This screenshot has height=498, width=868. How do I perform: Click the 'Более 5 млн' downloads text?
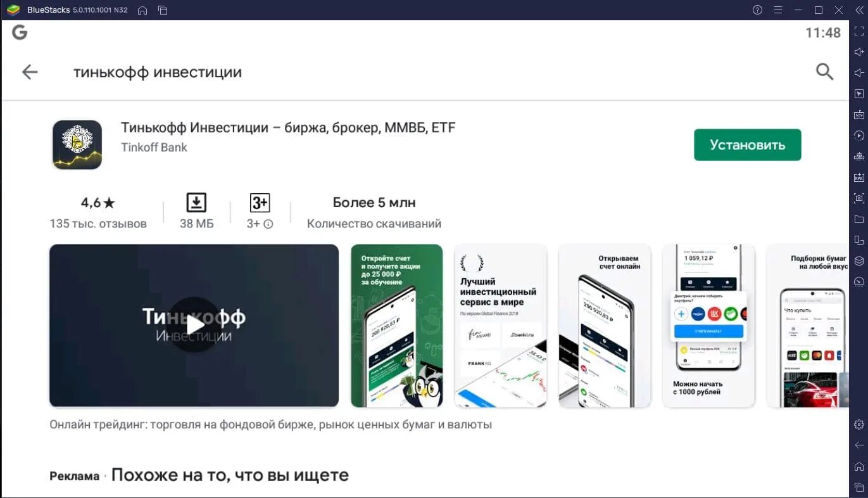tap(374, 203)
